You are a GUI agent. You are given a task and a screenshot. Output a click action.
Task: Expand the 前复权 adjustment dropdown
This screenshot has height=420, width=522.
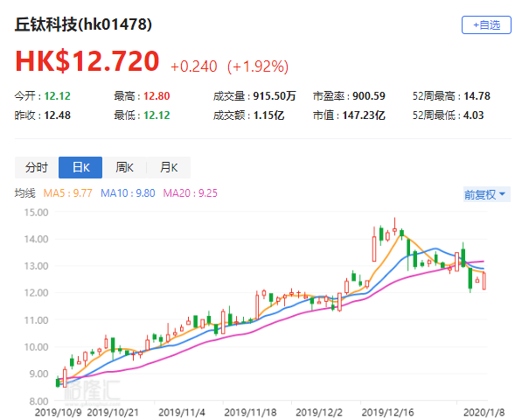point(487,194)
